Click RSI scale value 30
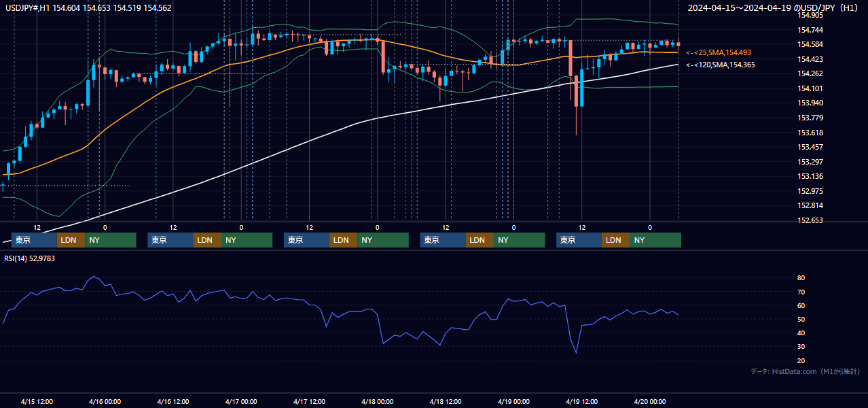Screen dimensions: 868x408 click(x=801, y=347)
